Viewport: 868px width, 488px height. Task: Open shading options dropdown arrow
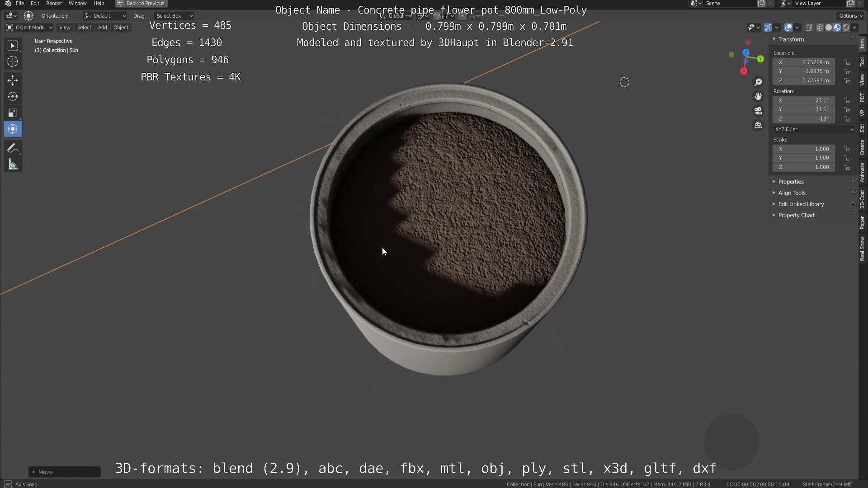pyautogui.click(x=854, y=28)
